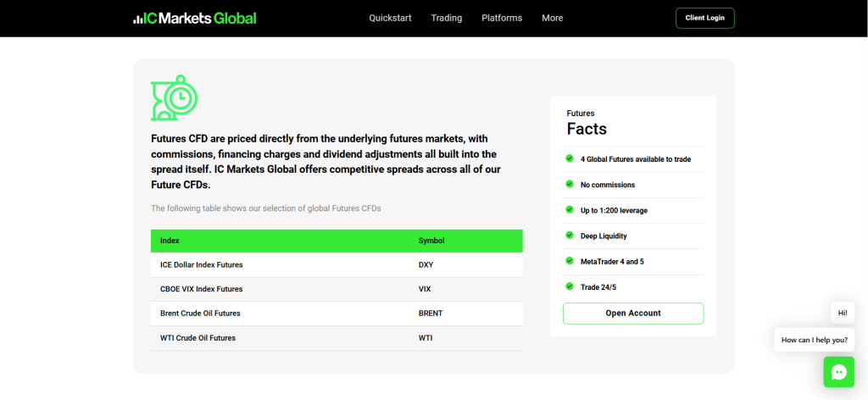
Task: Click checkmark beside Up to 1:200 leverage
Action: pyautogui.click(x=570, y=209)
